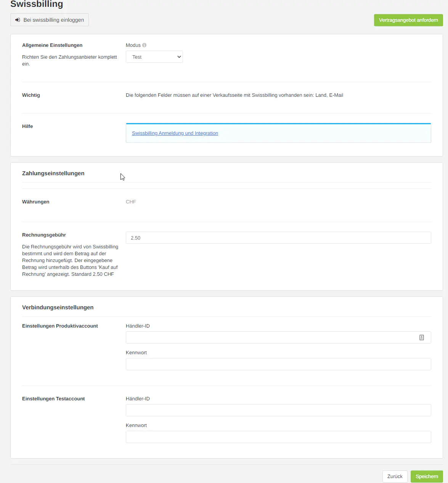Focus the Testaccount Kennwort input field
Viewport: 448px width, 483px height.
[x=278, y=437]
